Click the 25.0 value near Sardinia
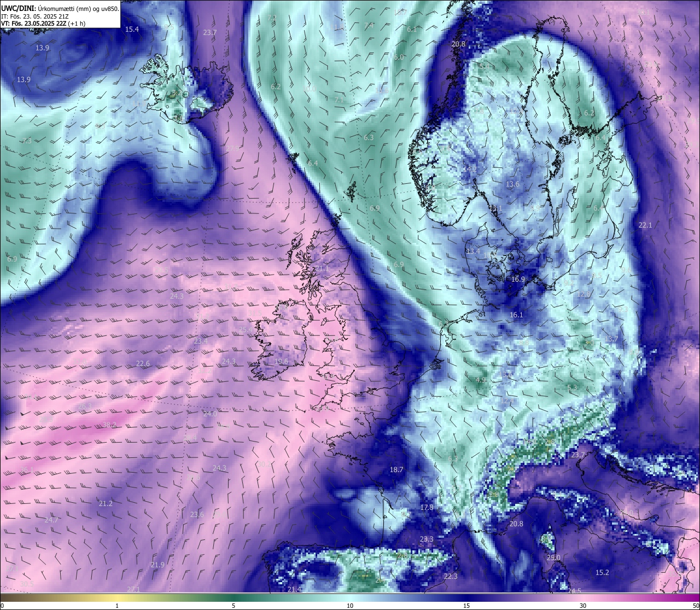This screenshot has width=700, height=610. (554, 558)
